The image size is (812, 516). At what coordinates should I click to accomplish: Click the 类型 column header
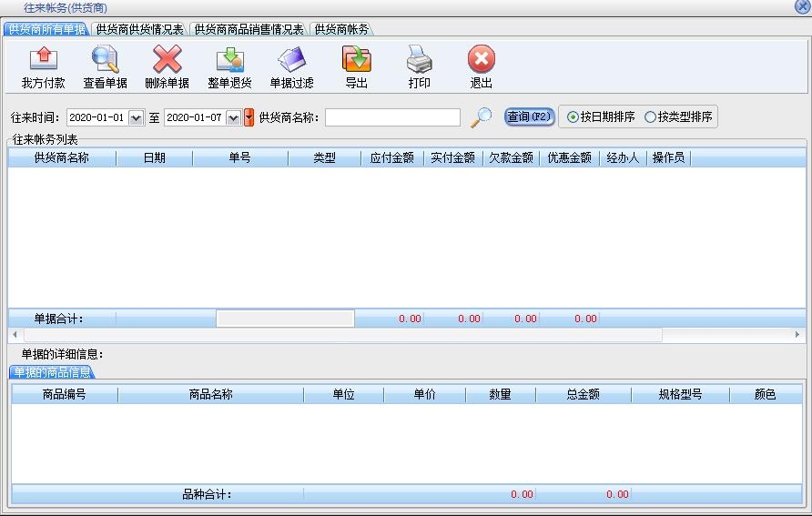tap(324, 157)
